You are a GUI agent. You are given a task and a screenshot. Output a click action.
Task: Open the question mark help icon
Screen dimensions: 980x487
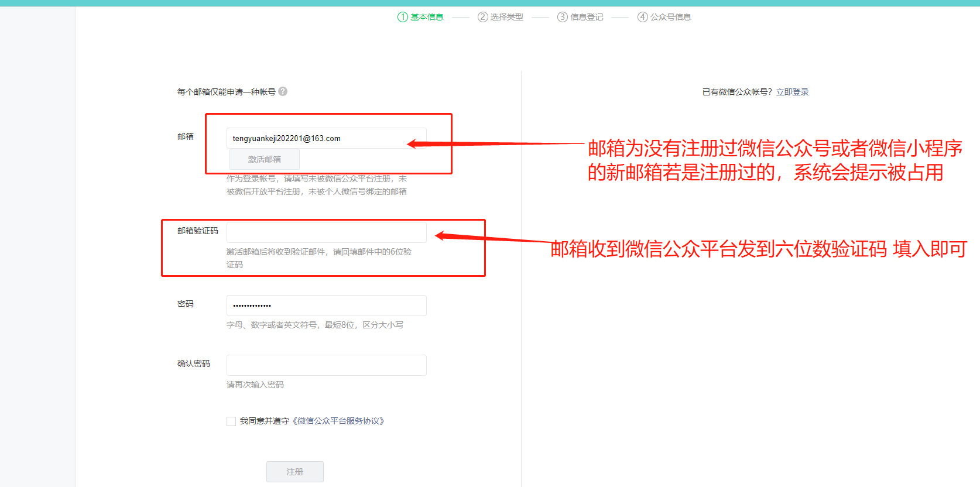point(283,91)
